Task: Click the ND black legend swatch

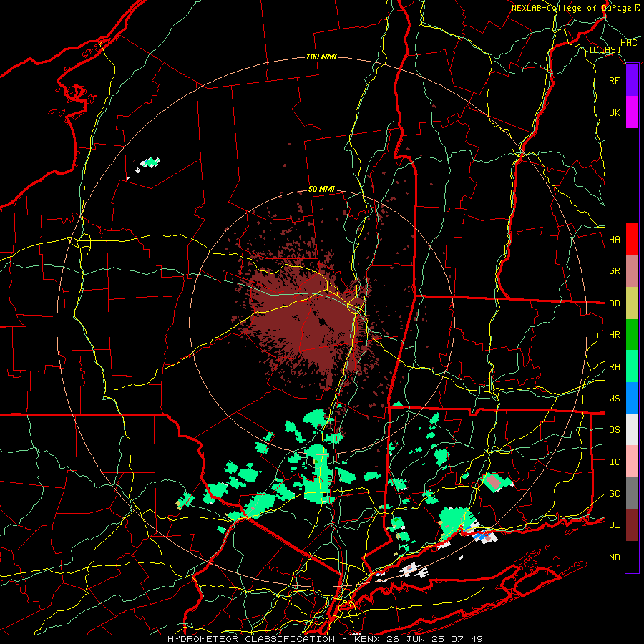Action: click(x=632, y=557)
